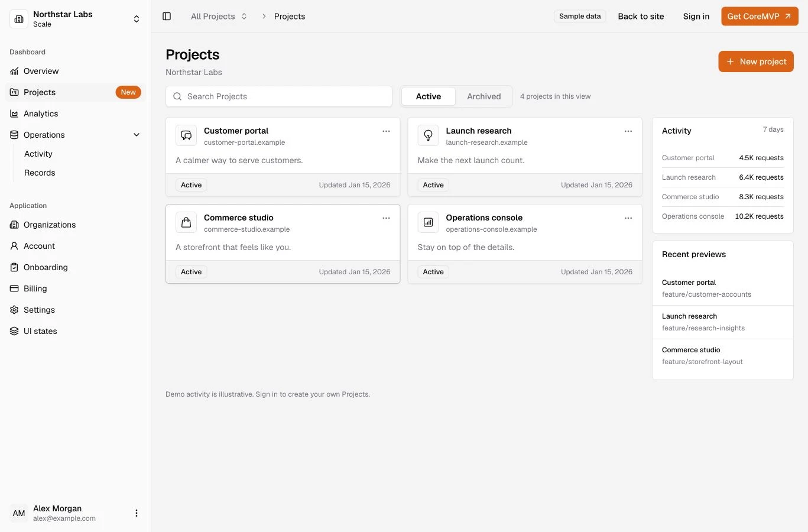Switch to the Archived projects tab
This screenshot has height=532, width=808.
484,96
